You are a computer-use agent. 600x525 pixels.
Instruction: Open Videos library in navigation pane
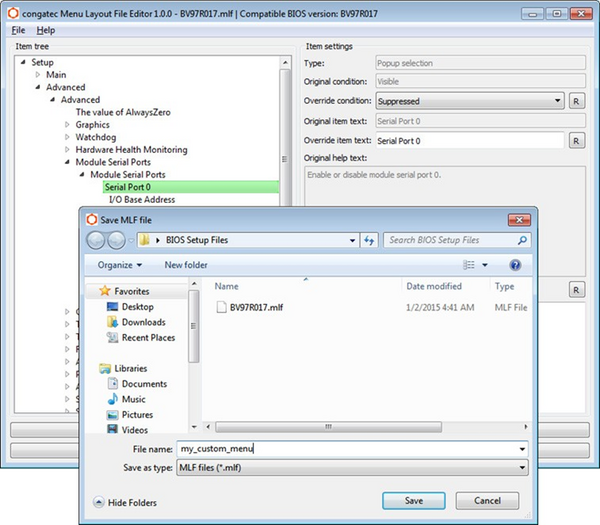point(134,430)
